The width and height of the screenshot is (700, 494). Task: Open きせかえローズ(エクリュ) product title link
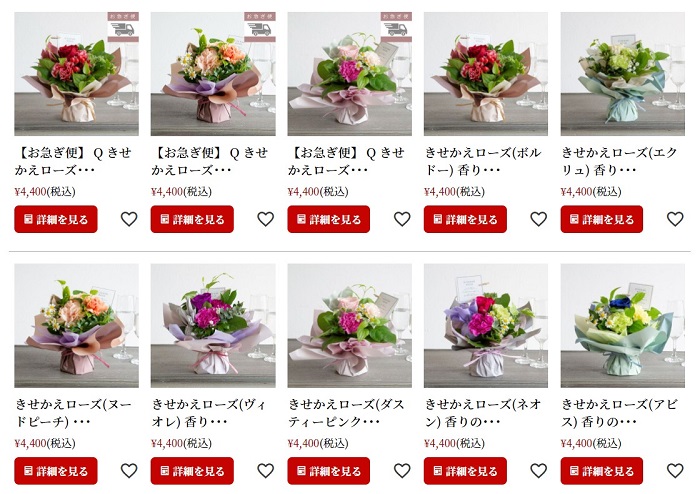(x=619, y=161)
